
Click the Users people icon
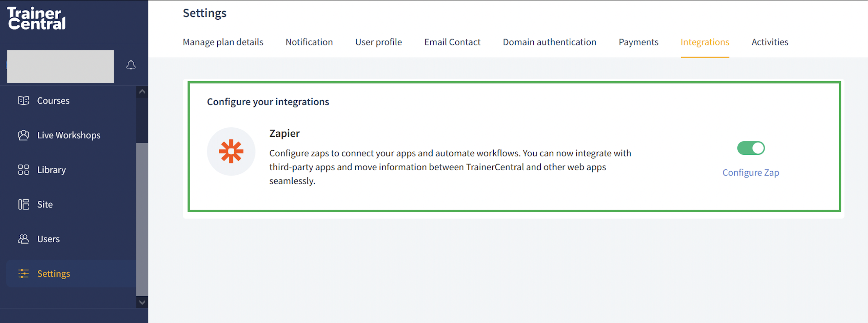[x=23, y=239]
